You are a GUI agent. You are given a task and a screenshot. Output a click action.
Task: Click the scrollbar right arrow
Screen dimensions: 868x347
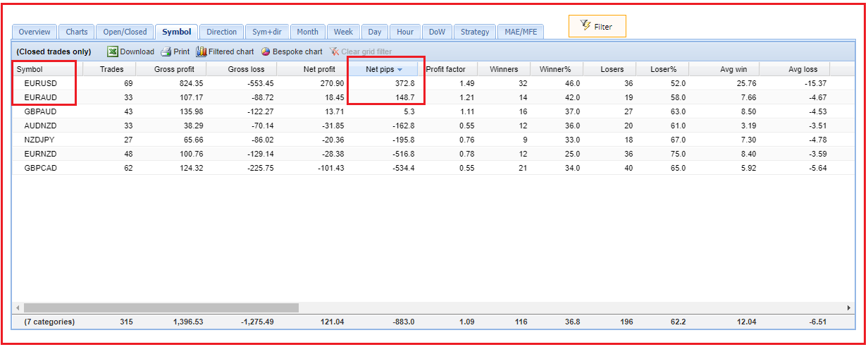(x=849, y=308)
